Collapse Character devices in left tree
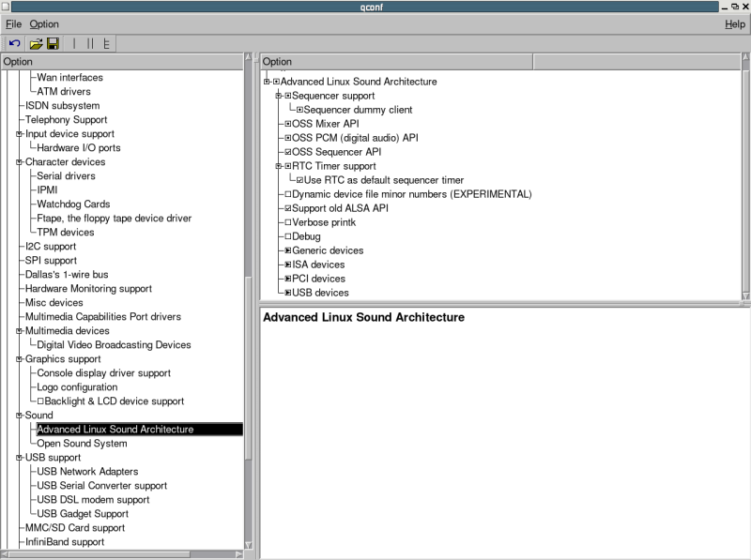Screen dimensions: 751x560 [19, 162]
